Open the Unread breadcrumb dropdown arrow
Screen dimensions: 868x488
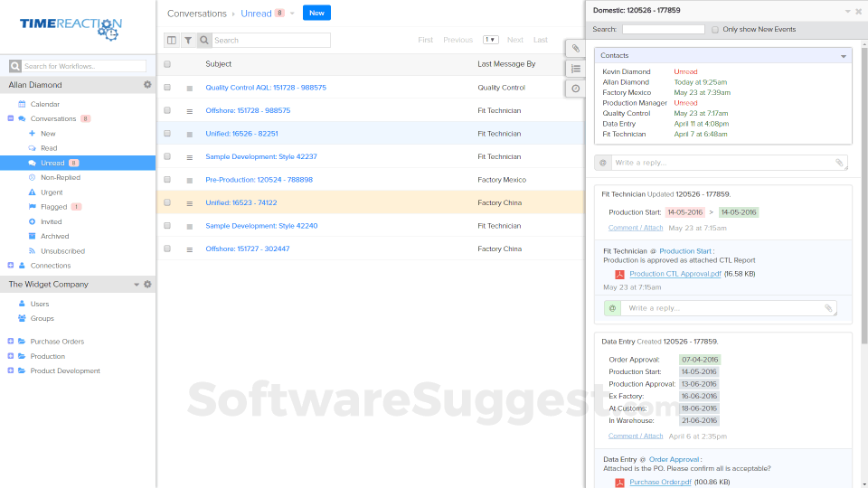[x=292, y=14]
